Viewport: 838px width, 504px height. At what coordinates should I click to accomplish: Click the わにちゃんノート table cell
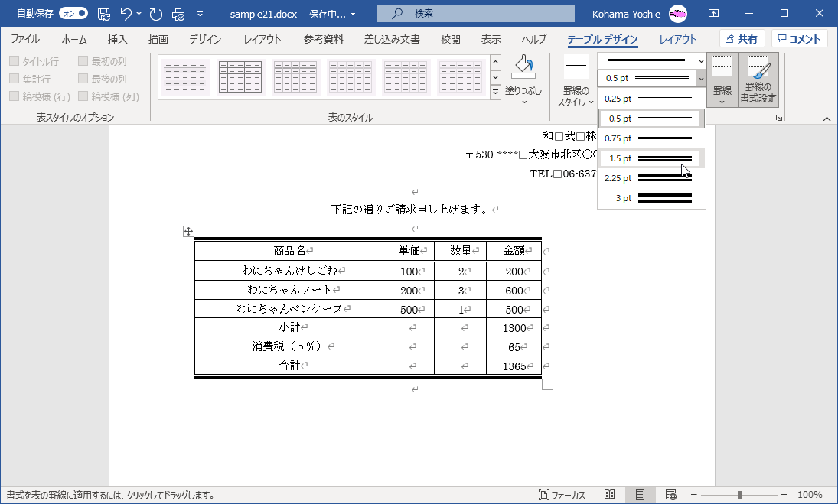289,290
